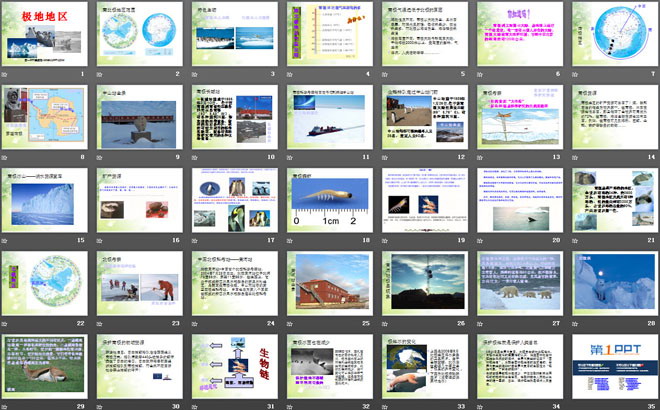Viewport: 660px width, 410px height.
Task: Select slide 26 with tower silhouette and clouds
Action: pyautogui.click(x=422, y=285)
